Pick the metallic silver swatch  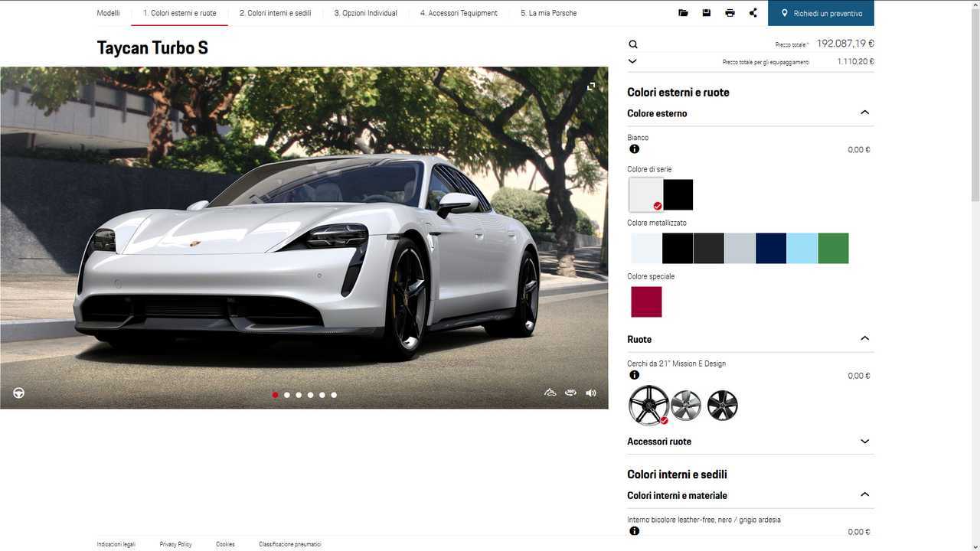pyautogui.click(x=740, y=248)
